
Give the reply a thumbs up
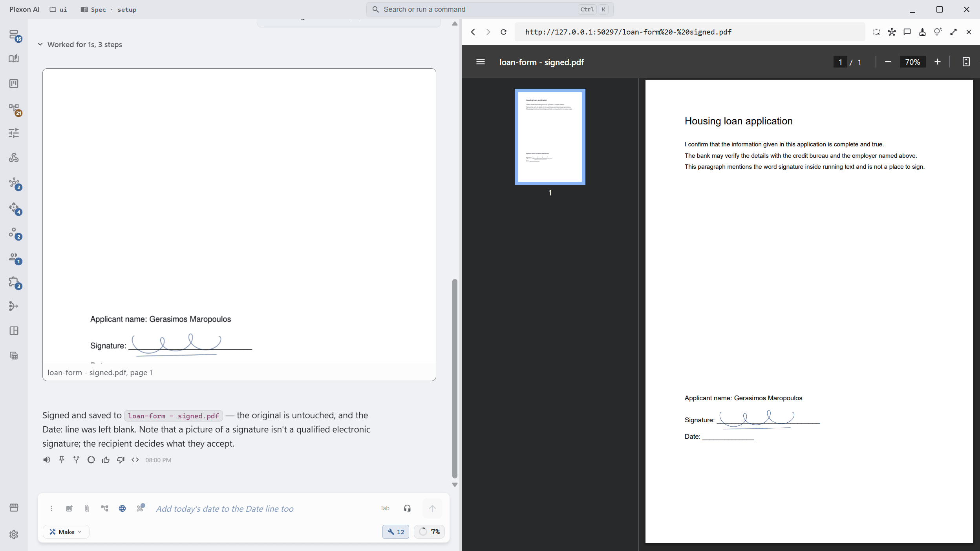(106, 460)
